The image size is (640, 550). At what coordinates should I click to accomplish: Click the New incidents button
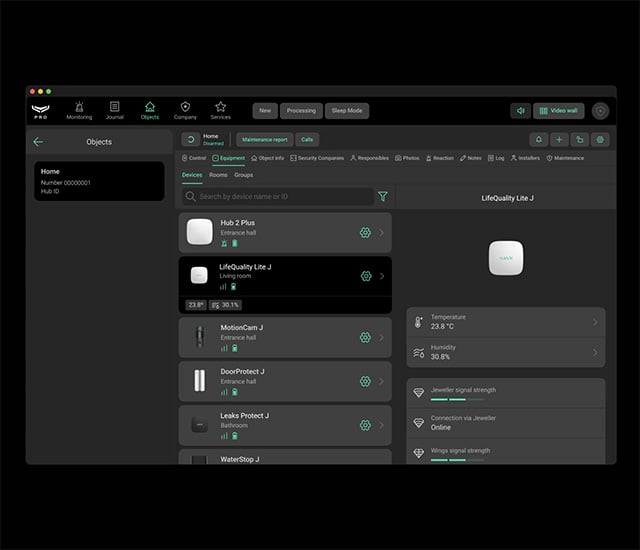pos(265,111)
